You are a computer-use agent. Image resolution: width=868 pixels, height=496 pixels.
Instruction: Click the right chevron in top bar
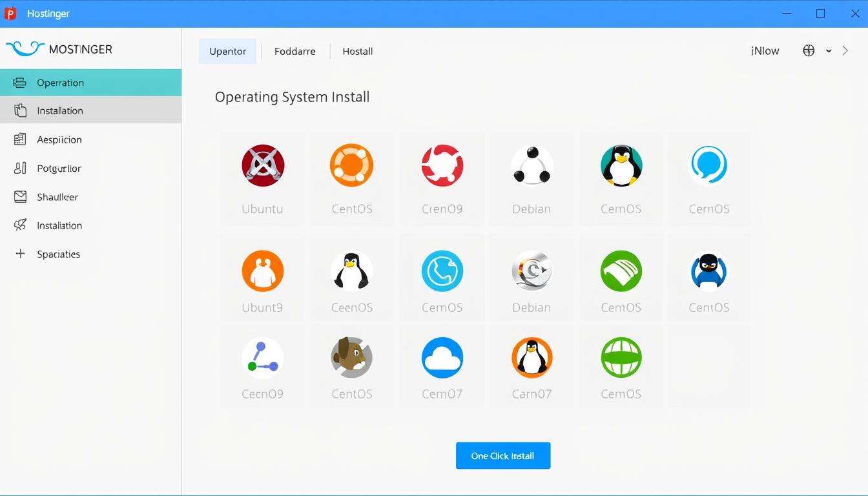click(845, 51)
